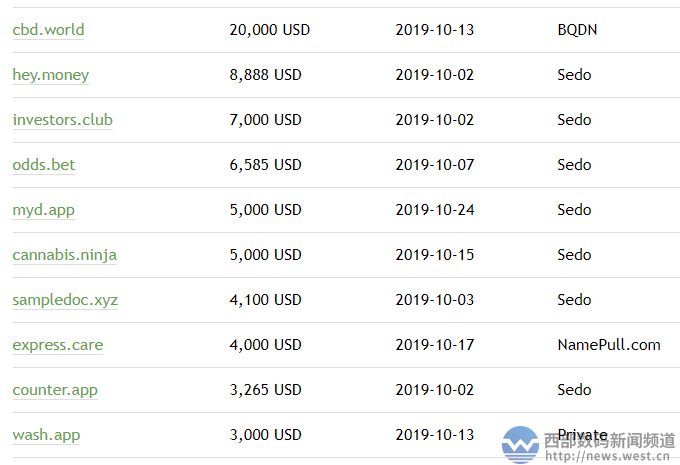Open the cbd.world domain link

[x=48, y=30]
